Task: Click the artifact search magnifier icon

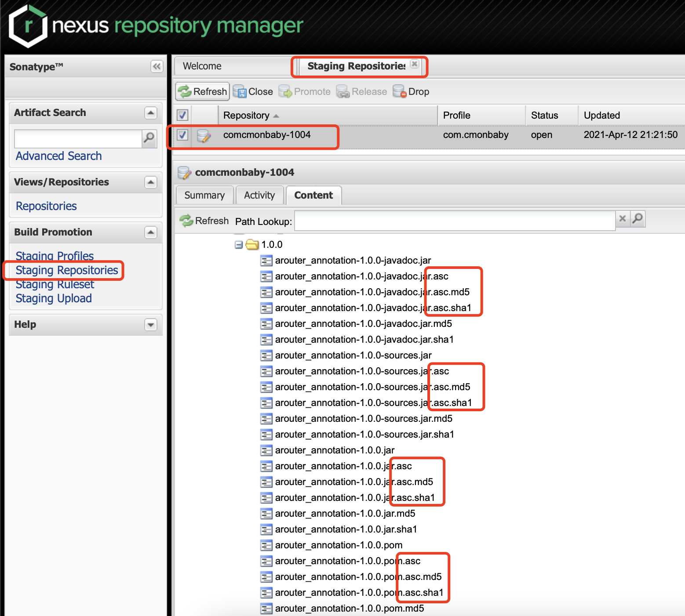Action: [x=149, y=138]
